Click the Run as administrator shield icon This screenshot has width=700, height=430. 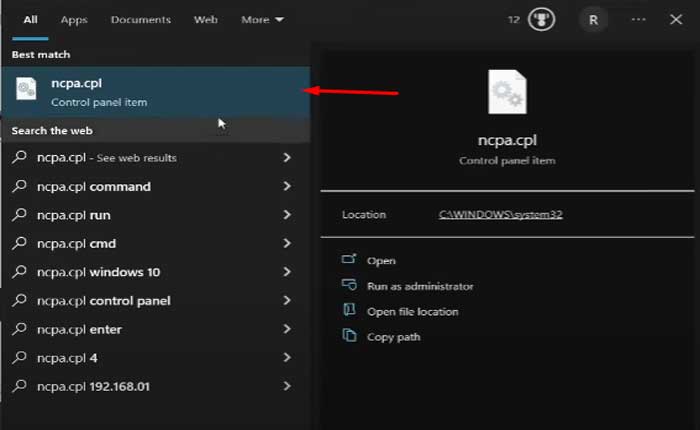point(349,286)
